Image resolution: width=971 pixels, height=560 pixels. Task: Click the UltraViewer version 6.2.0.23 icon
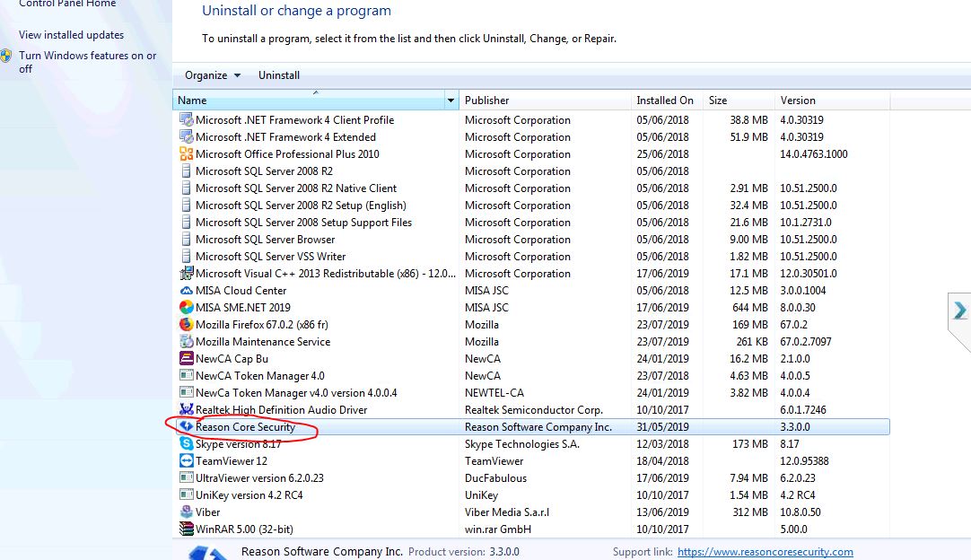(186, 477)
